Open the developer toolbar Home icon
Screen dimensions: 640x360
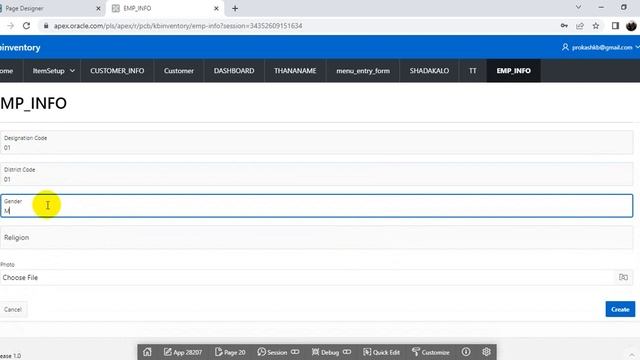click(147, 352)
